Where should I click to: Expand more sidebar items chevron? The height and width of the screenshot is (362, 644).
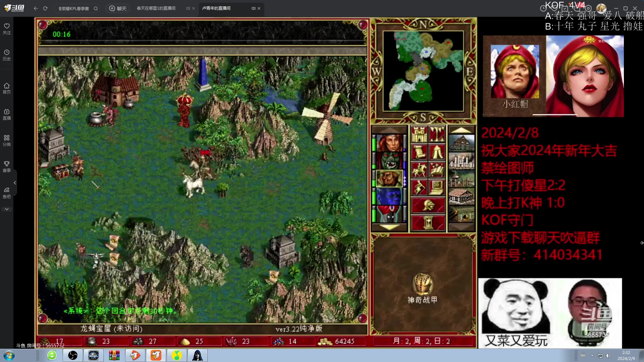click(x=7, y=209)
